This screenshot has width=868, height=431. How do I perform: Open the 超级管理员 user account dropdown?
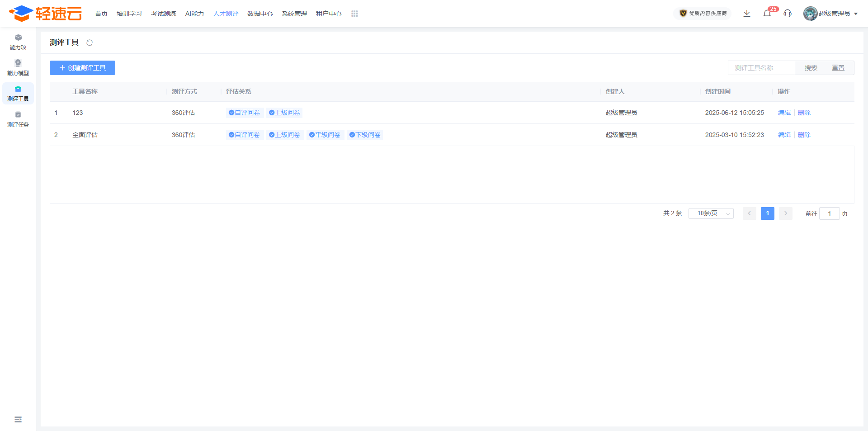(x=831, y=14)
